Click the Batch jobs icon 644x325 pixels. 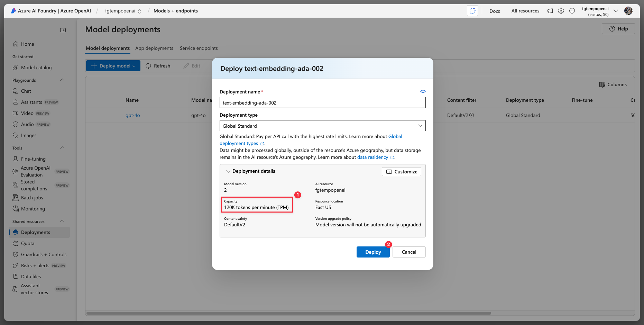[16, 198]
